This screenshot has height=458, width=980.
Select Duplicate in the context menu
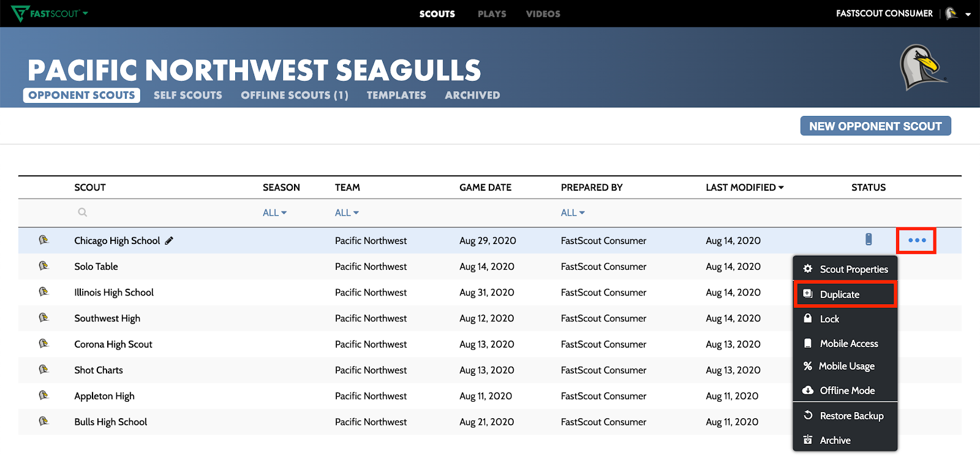tap(845, 294)
